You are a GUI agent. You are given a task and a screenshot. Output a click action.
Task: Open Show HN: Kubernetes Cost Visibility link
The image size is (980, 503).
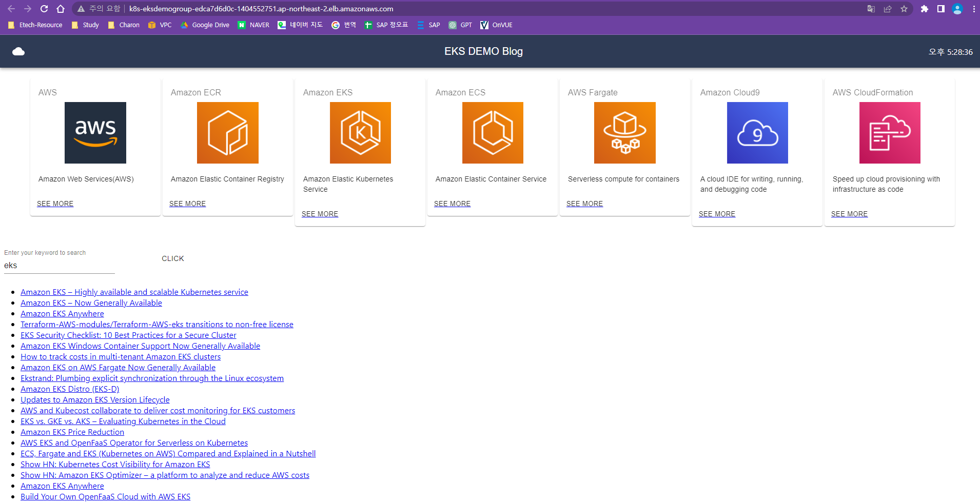tap(115, 464)
